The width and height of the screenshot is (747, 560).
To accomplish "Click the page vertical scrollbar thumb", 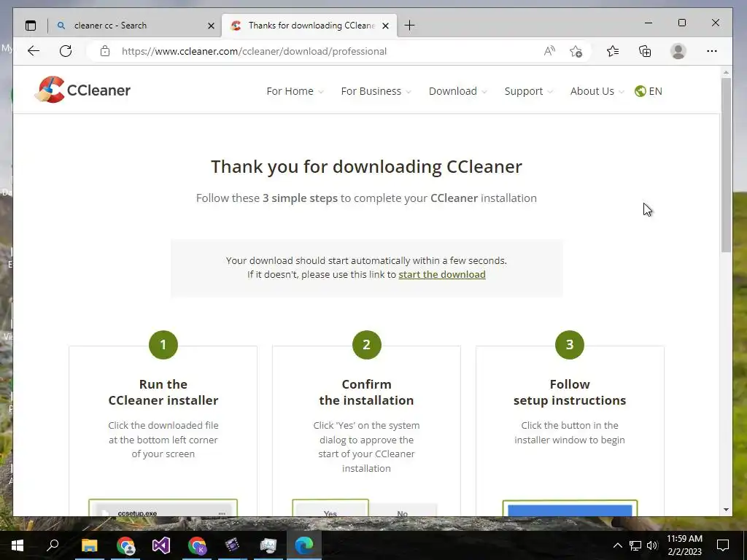I will (726, 165).
